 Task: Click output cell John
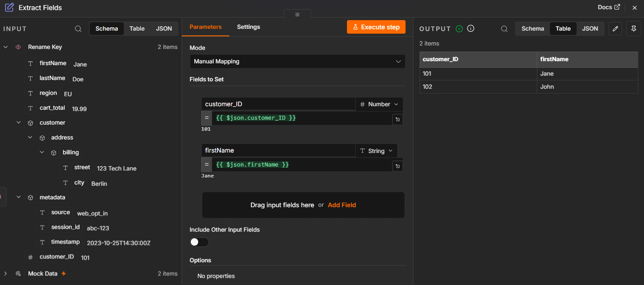click(588, 87)
